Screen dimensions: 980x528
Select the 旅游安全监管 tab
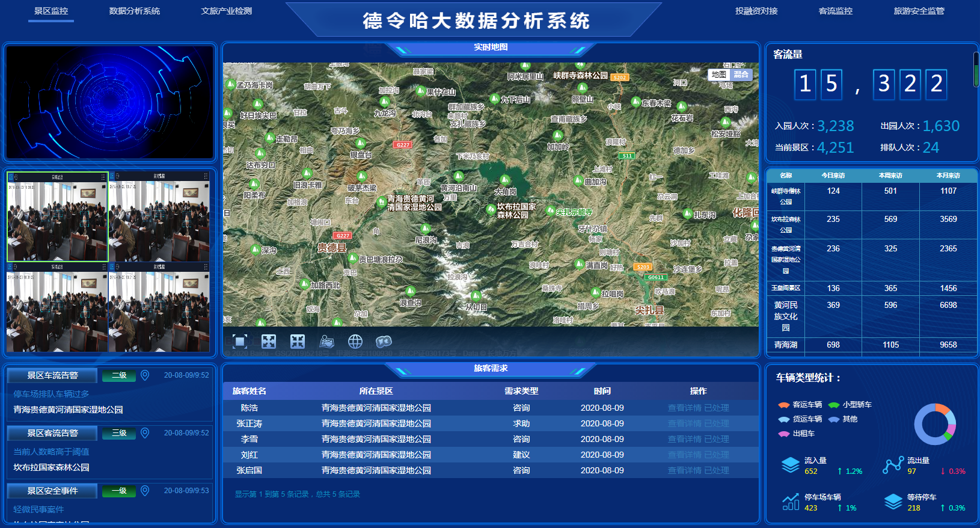919,11
